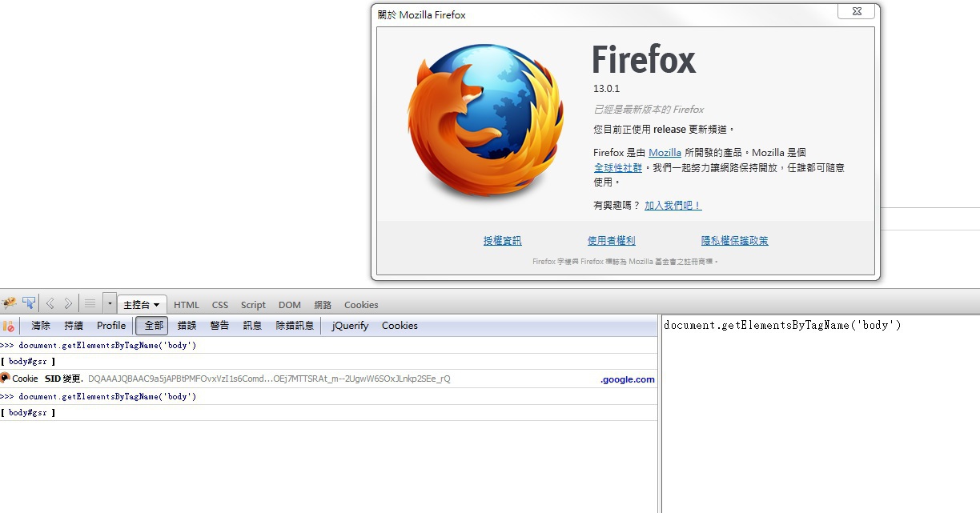Open the Mozilla link in About dialog
The width and height of the screenshot is (980, 513).
click(665, 153)
